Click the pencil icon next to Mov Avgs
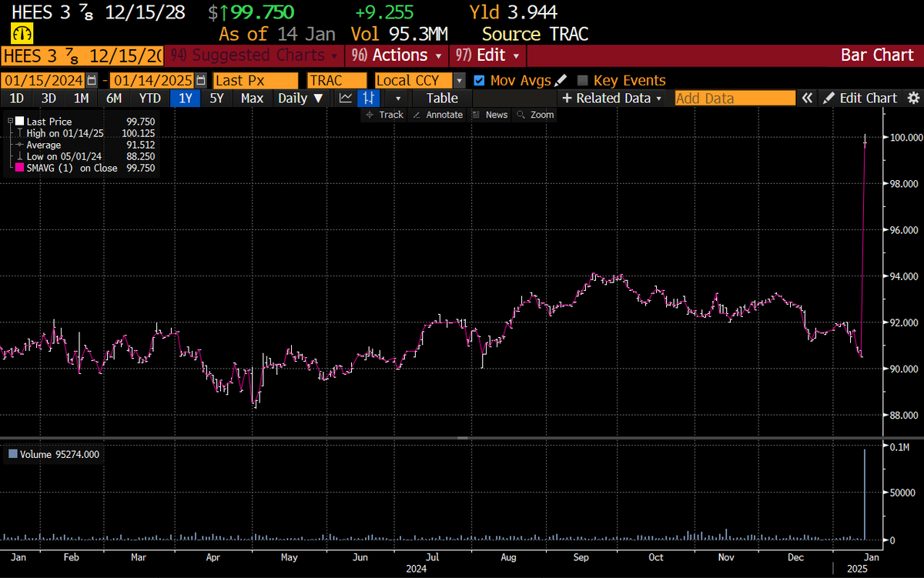 coord(561,80)
